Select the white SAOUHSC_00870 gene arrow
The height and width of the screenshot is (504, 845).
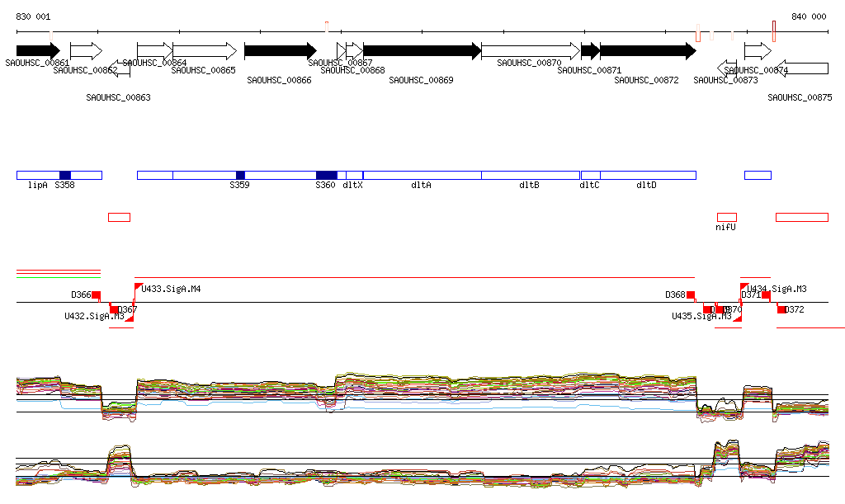tap(530, 51)
